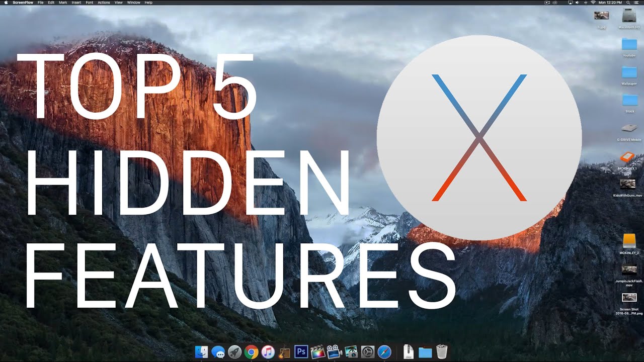Open the Actions menu
The image size is (644, 362).
tap(104, 3)
